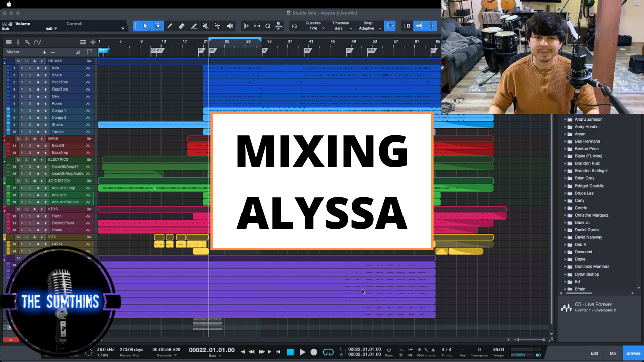Mute the DRUMS folder track

(18, 61)
